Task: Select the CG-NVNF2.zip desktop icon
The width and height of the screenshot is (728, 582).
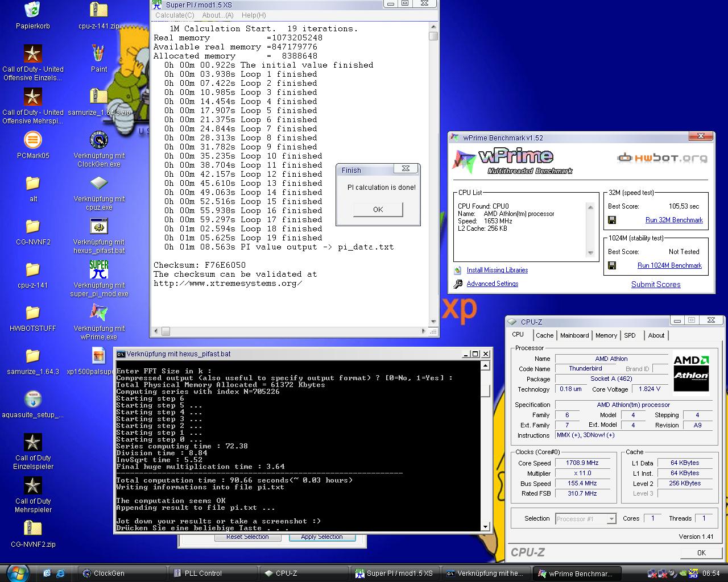Action: pos(33,529)
